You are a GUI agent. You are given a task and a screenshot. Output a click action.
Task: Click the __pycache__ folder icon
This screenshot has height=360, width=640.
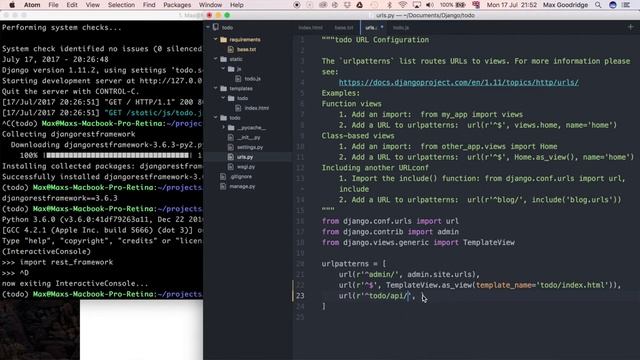click(231, 128)
